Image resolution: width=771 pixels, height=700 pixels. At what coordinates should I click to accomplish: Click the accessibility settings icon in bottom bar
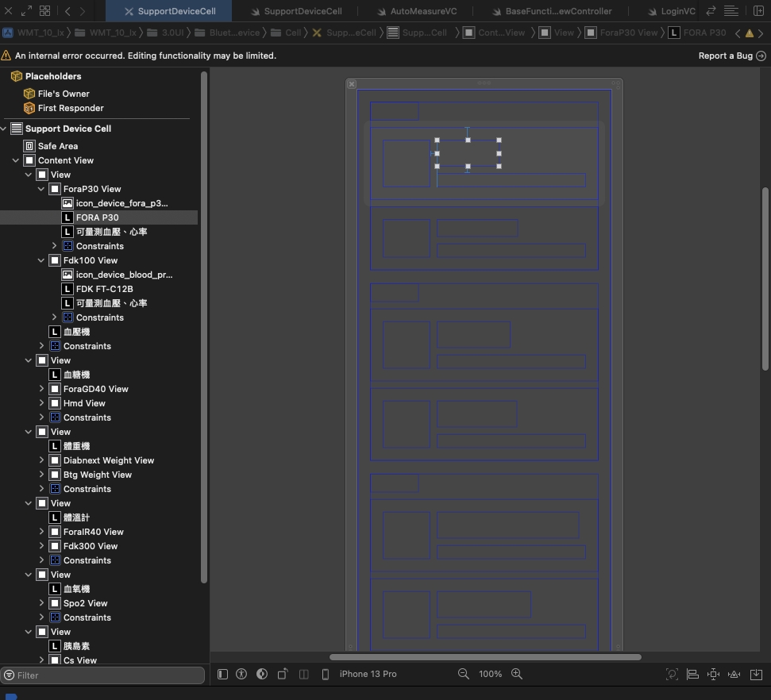pos(242,674)
